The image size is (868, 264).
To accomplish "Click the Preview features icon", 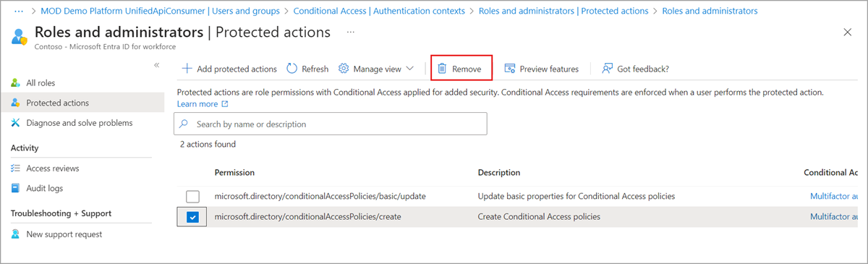I will coord(509,69).
